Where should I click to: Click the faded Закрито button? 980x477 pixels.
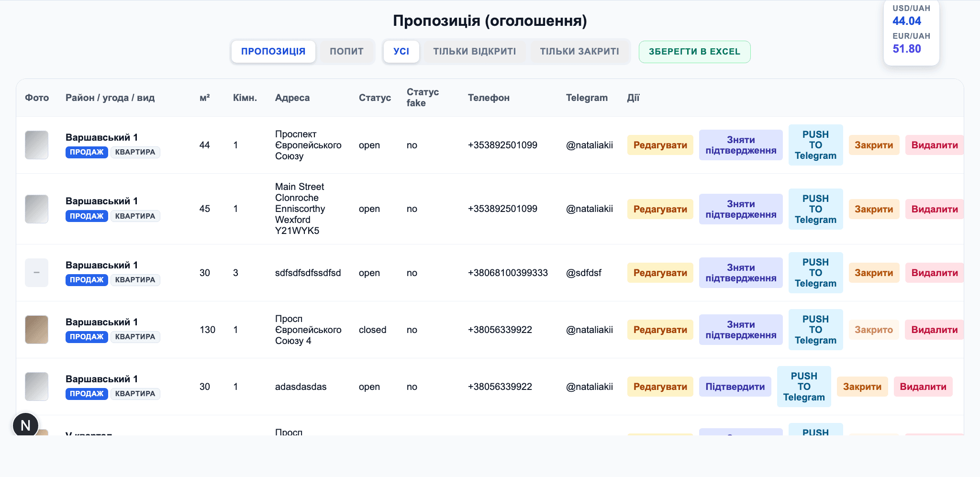pyautogui.click(x=874, y=330)
